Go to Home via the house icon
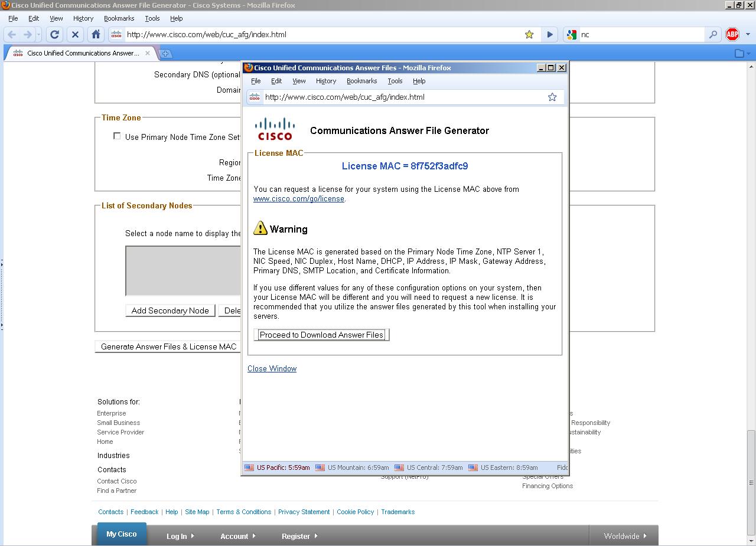This screenshot has height=546, width=756. coord(96,35)
